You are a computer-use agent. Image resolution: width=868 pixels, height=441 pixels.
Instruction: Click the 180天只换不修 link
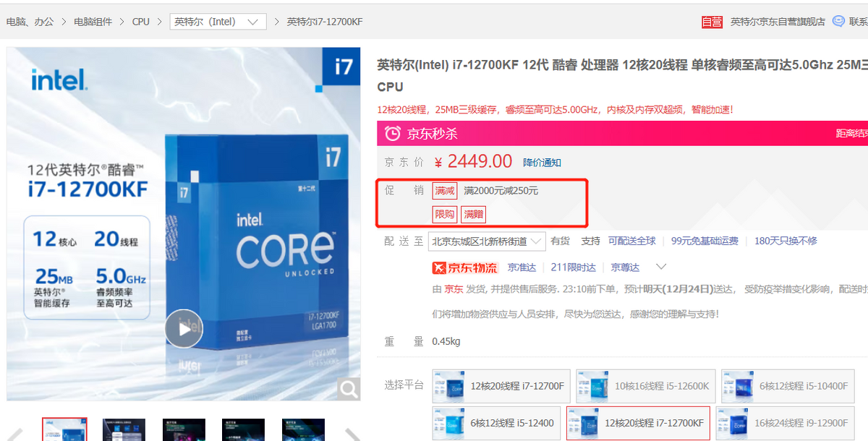point(786,241)
